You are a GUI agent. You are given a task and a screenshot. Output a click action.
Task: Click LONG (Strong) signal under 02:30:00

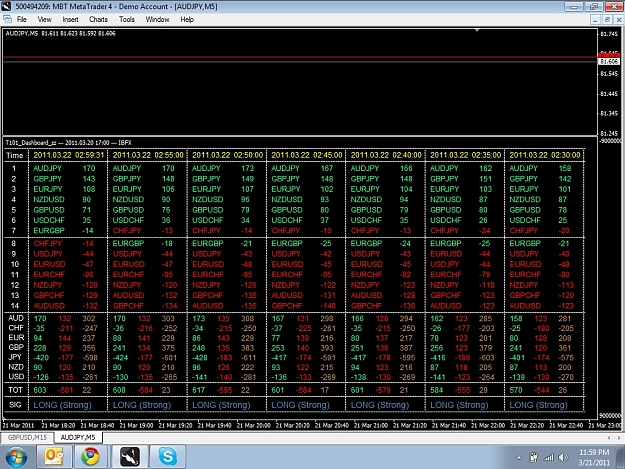click(x=538, y=405)
